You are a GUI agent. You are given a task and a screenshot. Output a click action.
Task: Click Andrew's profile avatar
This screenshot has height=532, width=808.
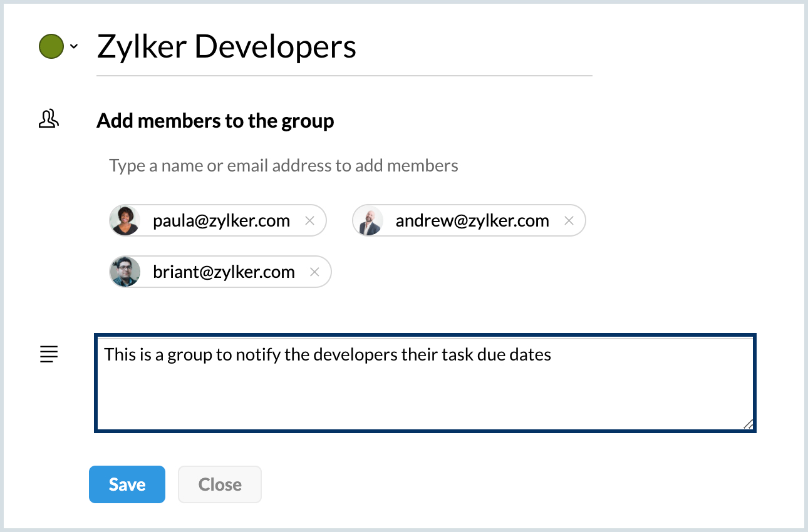click(x=368, y=221)
